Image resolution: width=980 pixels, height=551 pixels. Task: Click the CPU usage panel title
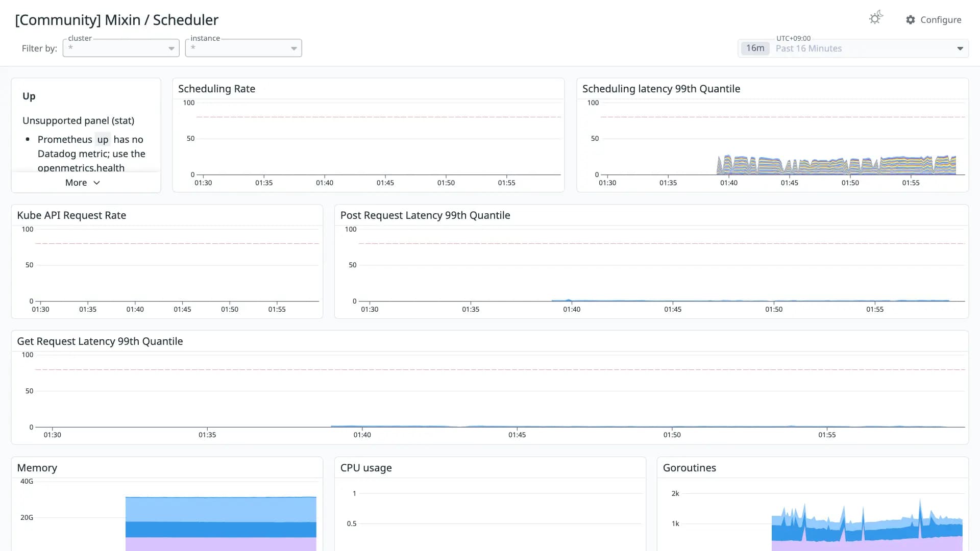point(366,468)
